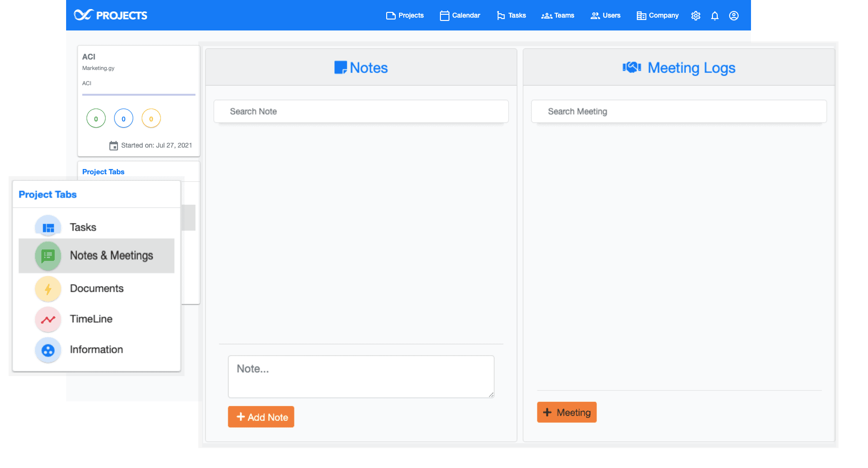Click the project progress bar under ACI
The height and width of the screenshot is (468, 868).
point(139,95)
